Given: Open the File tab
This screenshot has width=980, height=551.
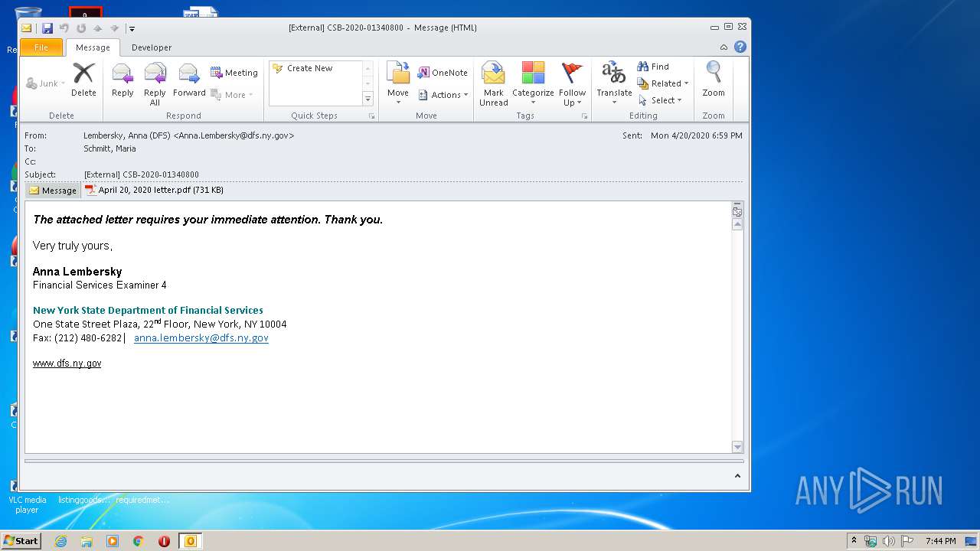Looking at the screenshot, I should point(41,47).
